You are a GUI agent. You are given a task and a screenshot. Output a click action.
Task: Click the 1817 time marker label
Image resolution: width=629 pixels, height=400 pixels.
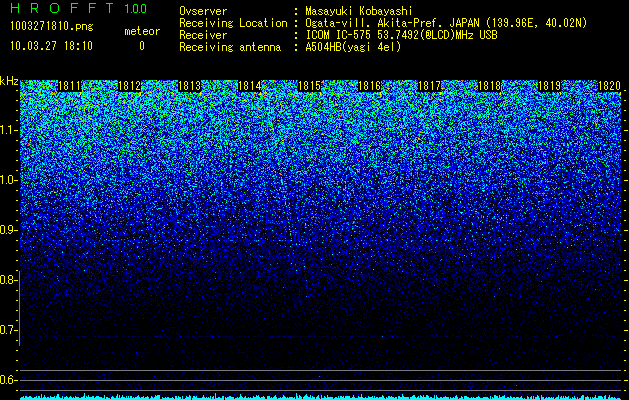[429, 86]
